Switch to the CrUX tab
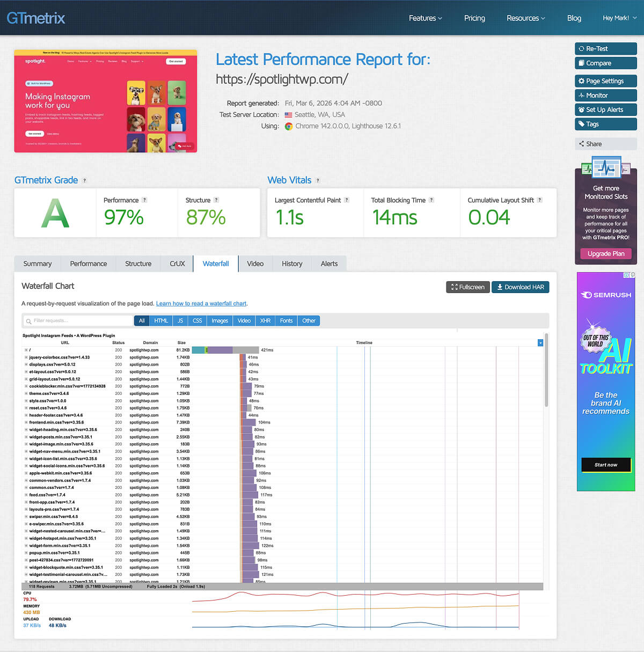This screenshot has height=652, width=644. [x=177, y=264]
